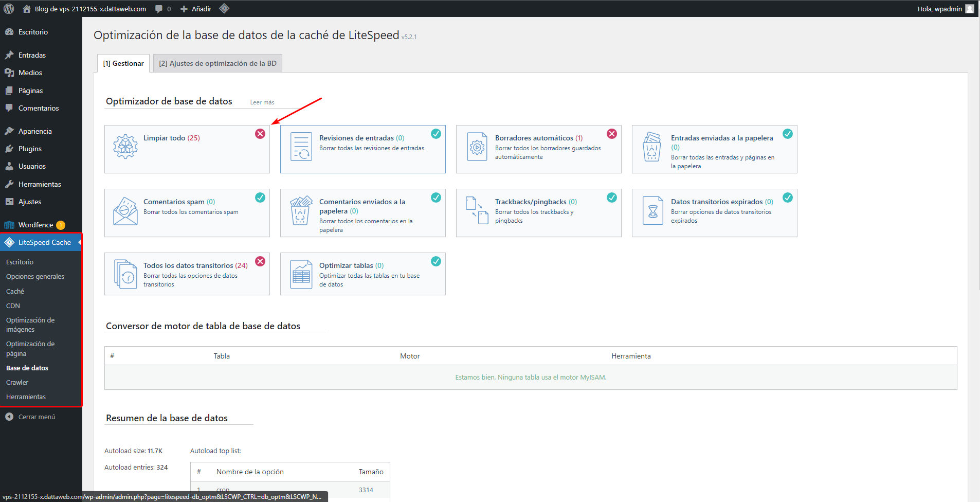
Task: Open Optimización de página submenu
Action: [30, 348]
